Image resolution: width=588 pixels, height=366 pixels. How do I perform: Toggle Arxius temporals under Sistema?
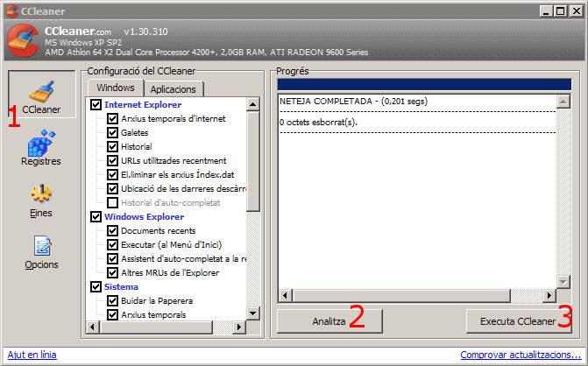click(112, 314)
